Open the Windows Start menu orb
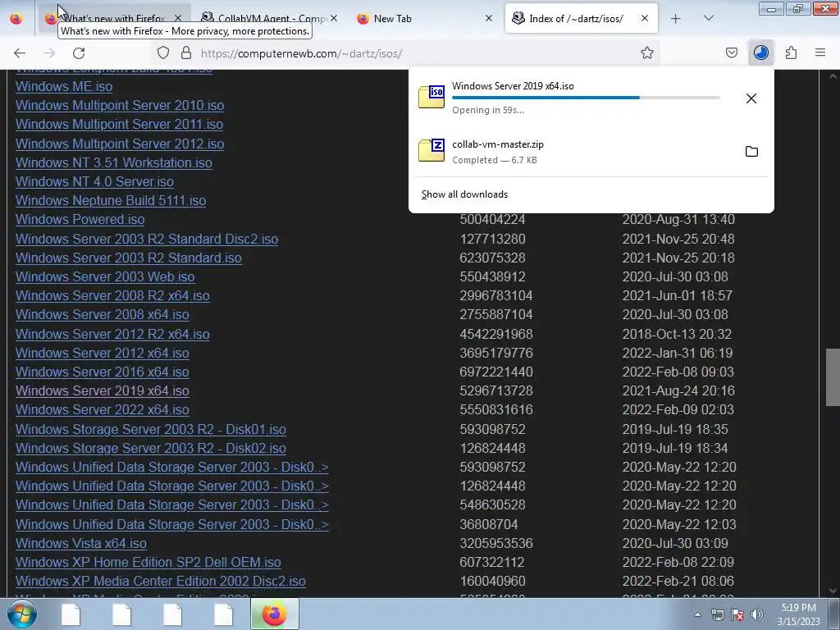The image size is (840, 630). pos(21,614)
